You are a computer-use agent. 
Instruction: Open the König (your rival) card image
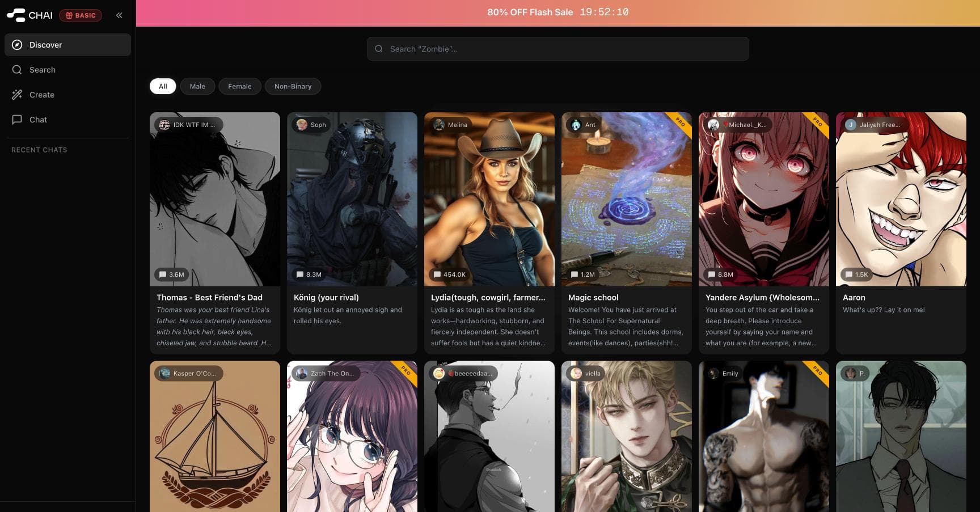[352, 198]
